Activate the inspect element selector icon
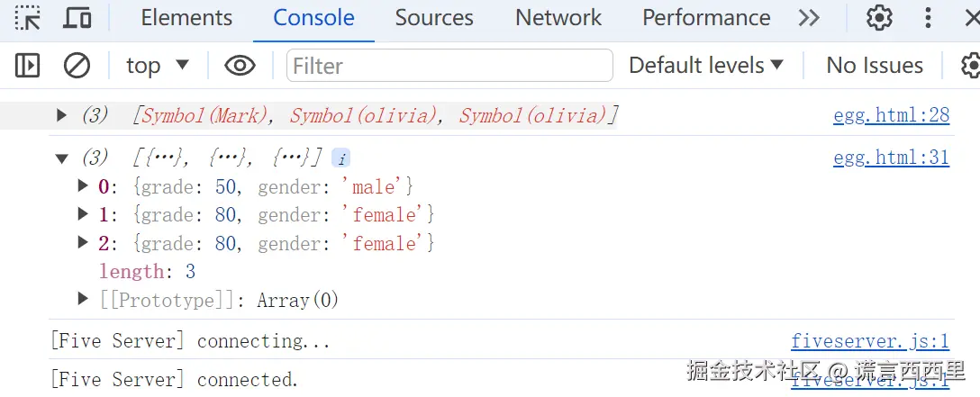 click(x=28, y=17)
